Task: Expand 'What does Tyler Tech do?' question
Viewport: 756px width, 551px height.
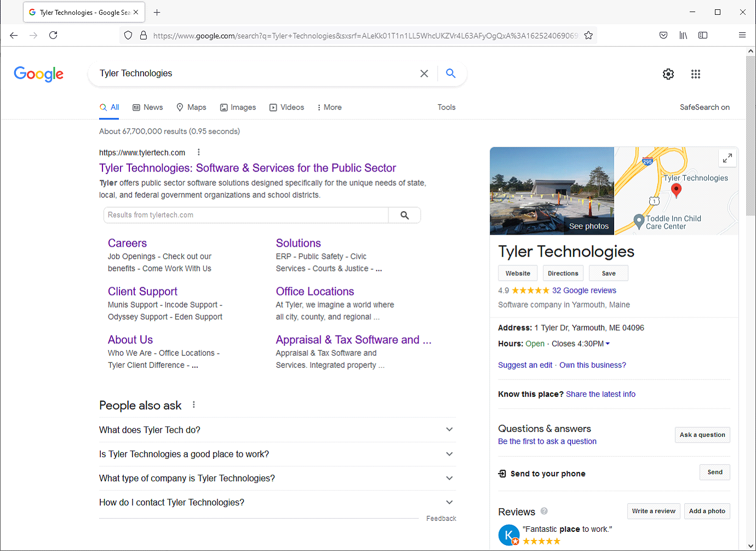Action: point(277,430)
